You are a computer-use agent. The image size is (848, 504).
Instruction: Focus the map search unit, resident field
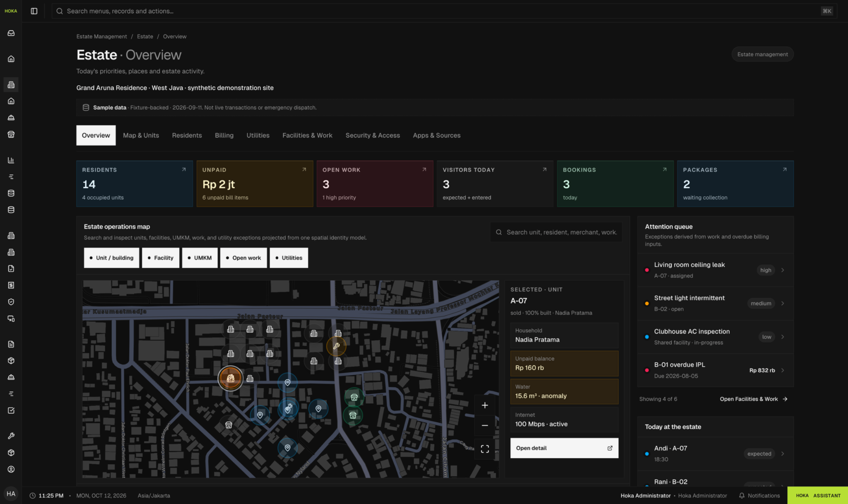point(556,232)
